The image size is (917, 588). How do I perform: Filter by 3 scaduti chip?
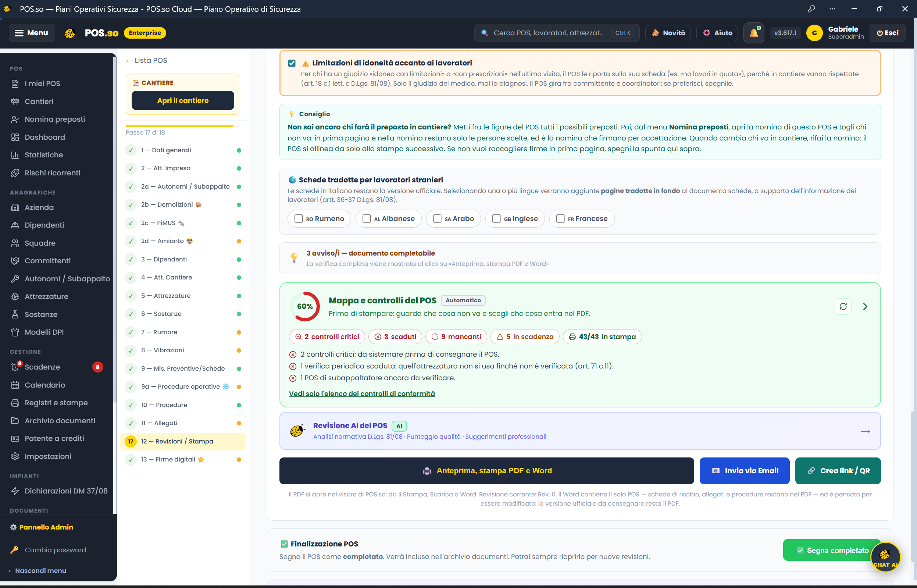pos(395,336)
